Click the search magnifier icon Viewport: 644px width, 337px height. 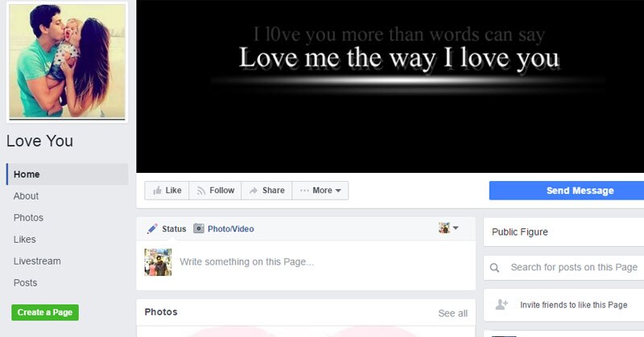tap(494, 268)
